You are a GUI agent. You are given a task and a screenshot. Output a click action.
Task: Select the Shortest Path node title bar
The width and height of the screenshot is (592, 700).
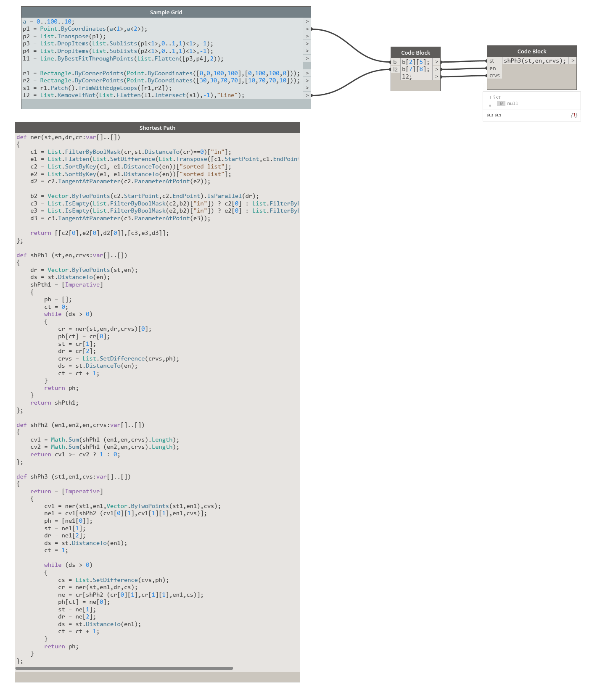[x=157, y=128]
